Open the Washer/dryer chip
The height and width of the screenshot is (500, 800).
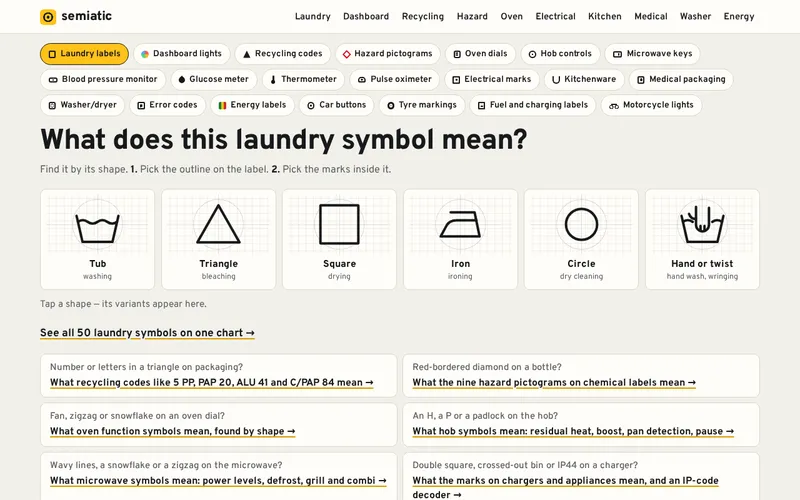83,105
